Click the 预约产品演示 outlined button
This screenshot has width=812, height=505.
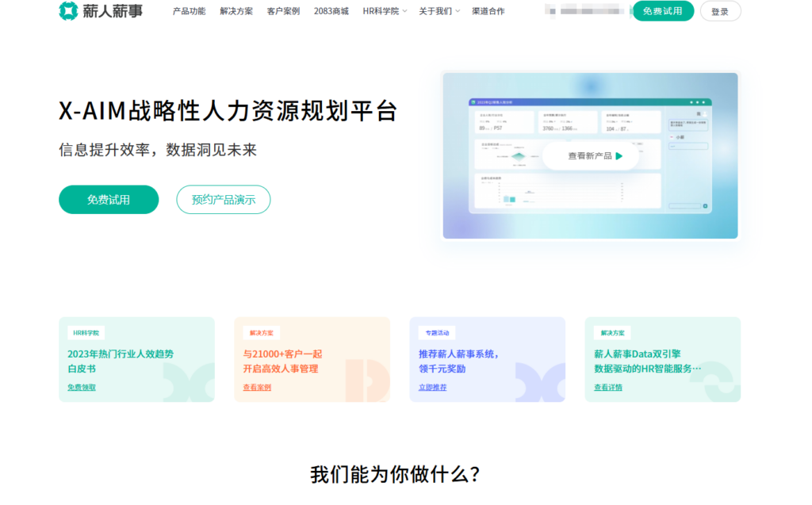224,200
